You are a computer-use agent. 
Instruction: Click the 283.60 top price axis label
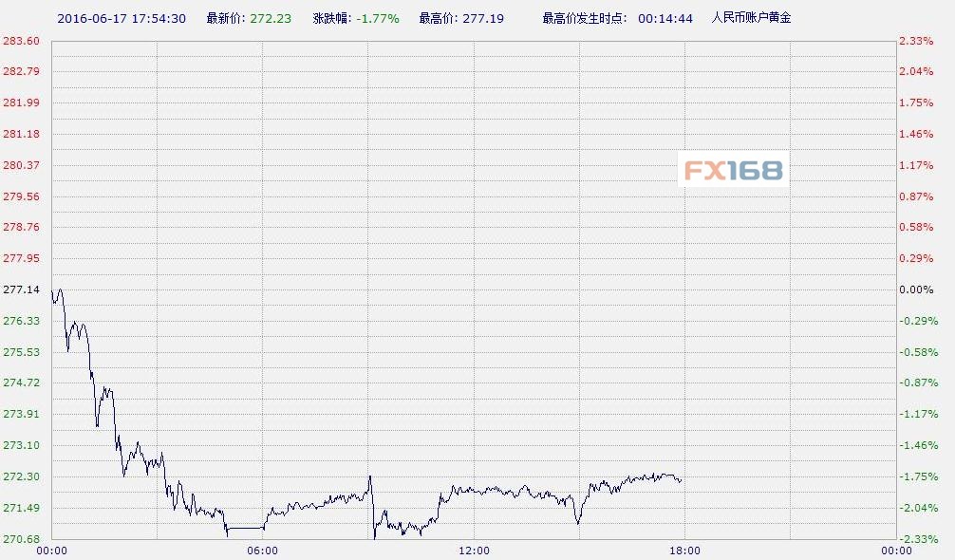pyautogui.click(x=21, y=41)
